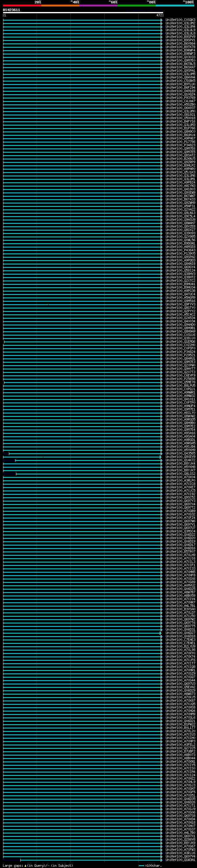The width and height of the screenshot is (197, 868).
Task: Select hit label UniRef100_B8YJK9
Action: (180, 843)
